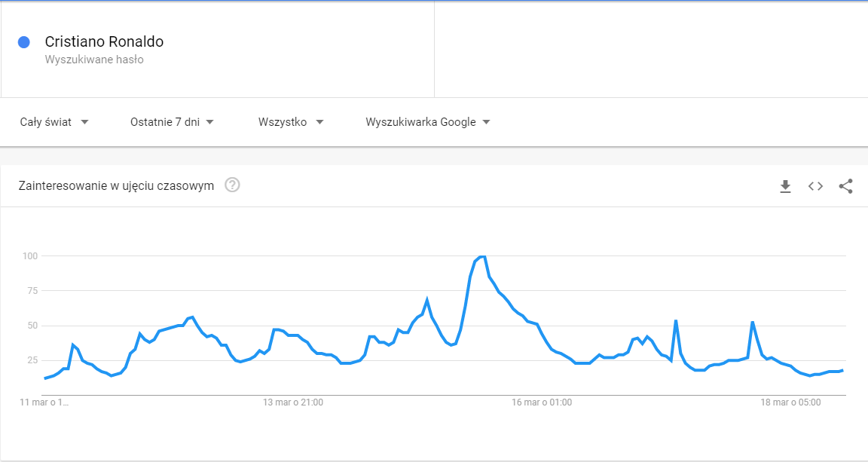The height and width of the screenshot is (462, 868).
Task: Click the 50 value on the y-axis
Action: pyautogui.click(x=32, y=326)
